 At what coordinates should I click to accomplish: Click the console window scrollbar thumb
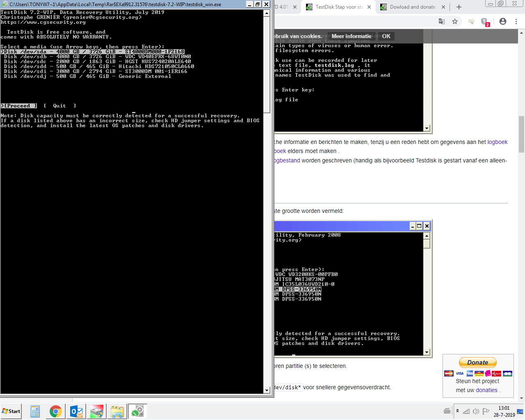tap(267, 64)
